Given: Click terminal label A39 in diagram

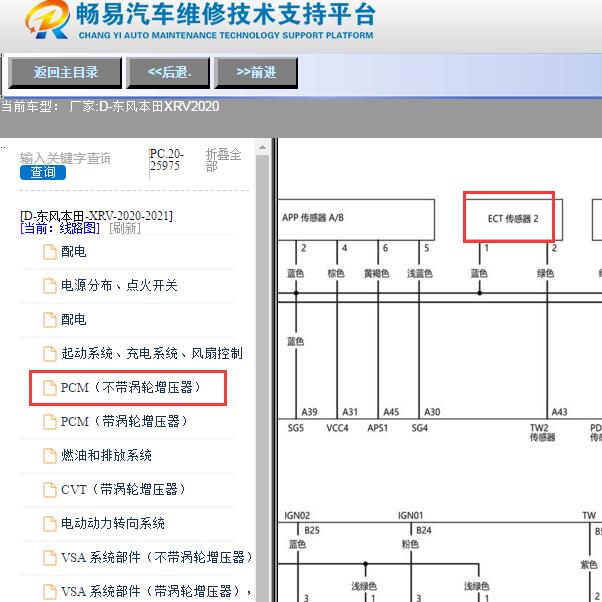Looking at the screenshot, I should [309, 412].
